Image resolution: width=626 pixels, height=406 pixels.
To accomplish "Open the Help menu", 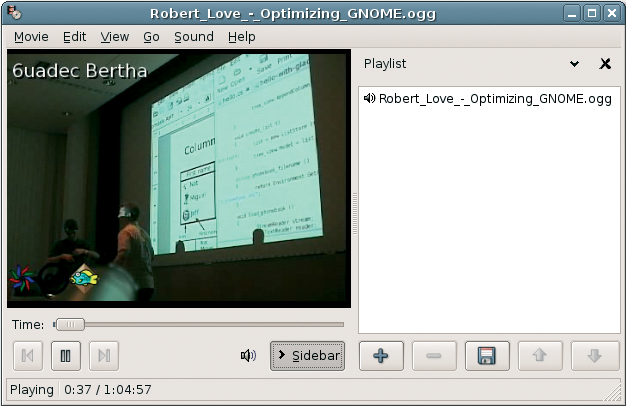I will [242, 37].
